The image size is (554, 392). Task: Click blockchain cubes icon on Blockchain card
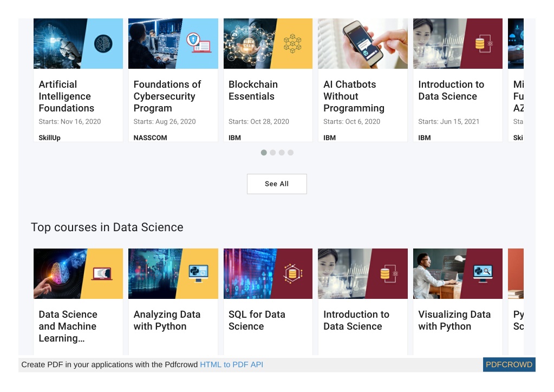(x=292, y=43)
